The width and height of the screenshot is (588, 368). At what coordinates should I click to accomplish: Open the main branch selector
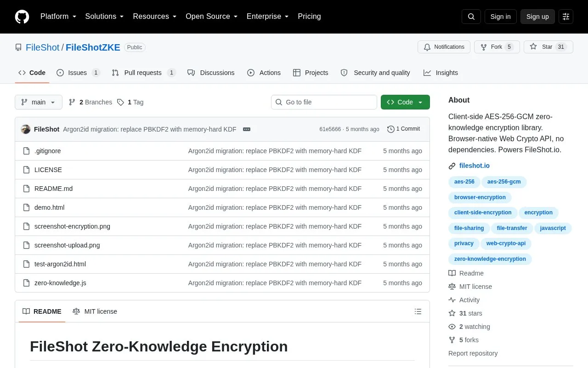39,102
